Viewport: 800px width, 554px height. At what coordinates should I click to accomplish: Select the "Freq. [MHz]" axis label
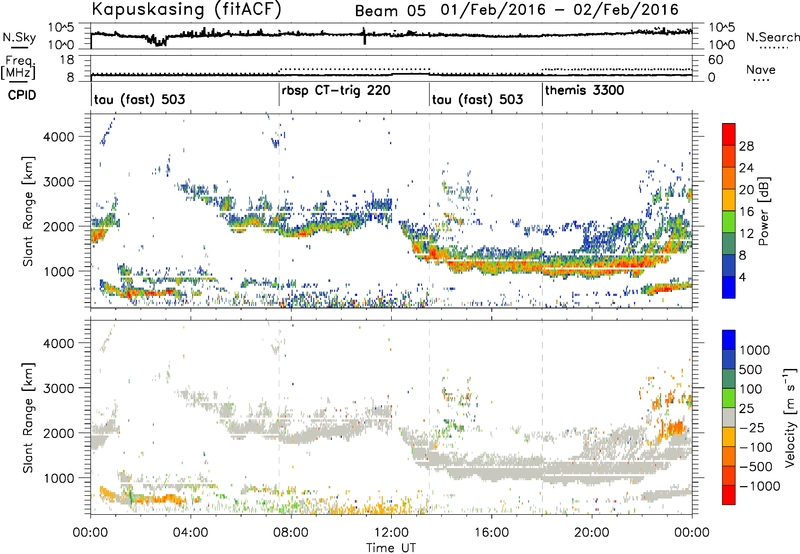tap(19, 68)
